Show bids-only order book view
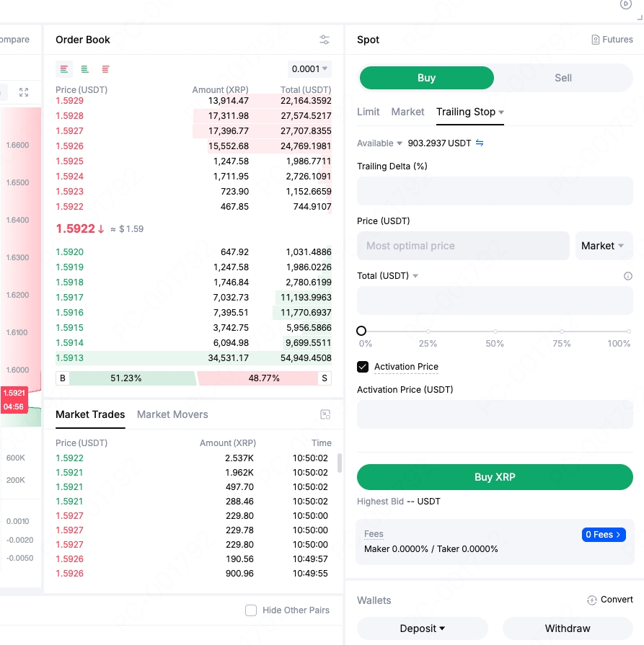The height and width of the screenshot is (645, 644). pyautogui.click(x=85, y=69)
